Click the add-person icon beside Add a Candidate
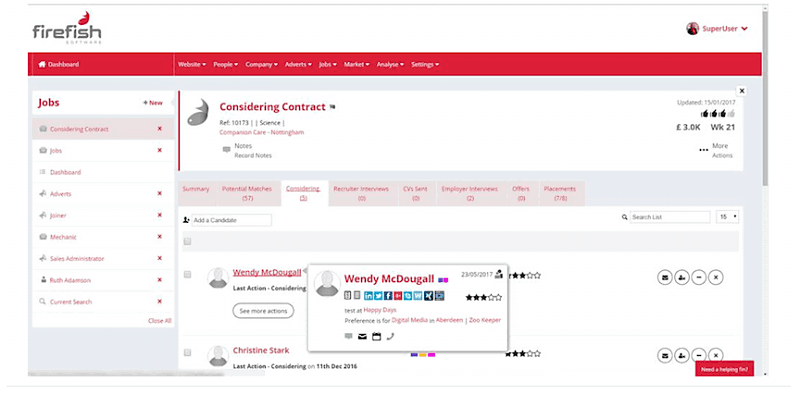Image resolution: width=800 pixels, height=394 pixels. (186, 220)
